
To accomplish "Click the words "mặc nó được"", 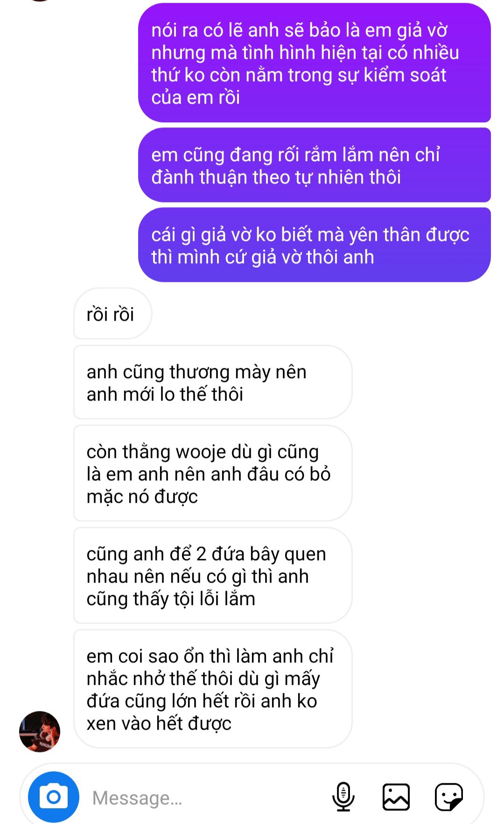I will point(142,497).
